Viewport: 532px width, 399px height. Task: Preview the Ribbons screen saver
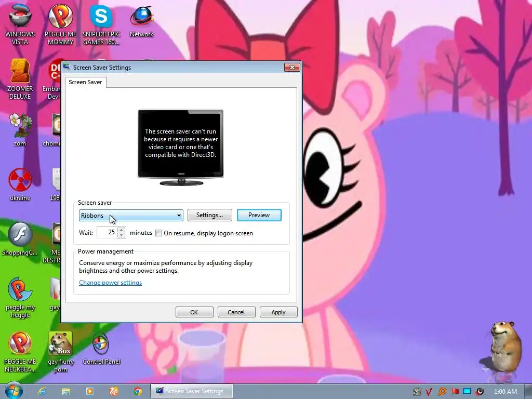[259, 215]
